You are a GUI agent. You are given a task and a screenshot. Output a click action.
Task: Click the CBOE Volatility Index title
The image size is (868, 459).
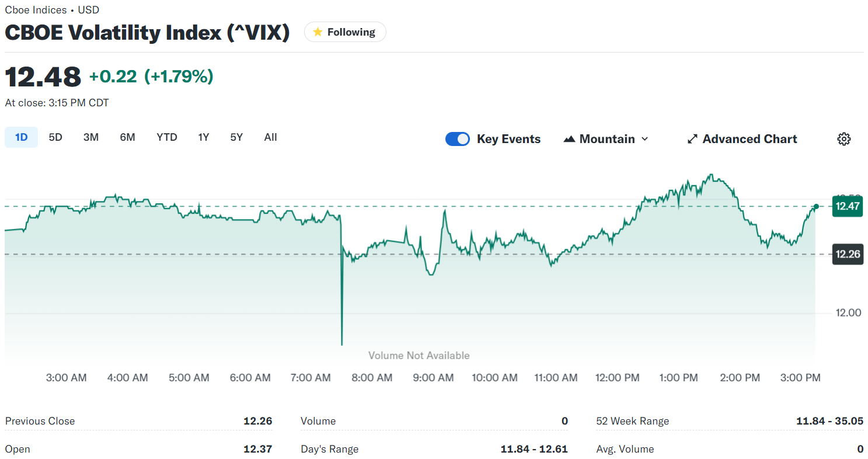147,32
